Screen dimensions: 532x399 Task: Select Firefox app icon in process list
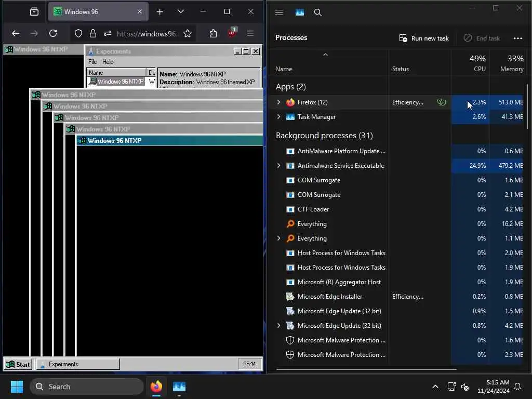point(290,102)
